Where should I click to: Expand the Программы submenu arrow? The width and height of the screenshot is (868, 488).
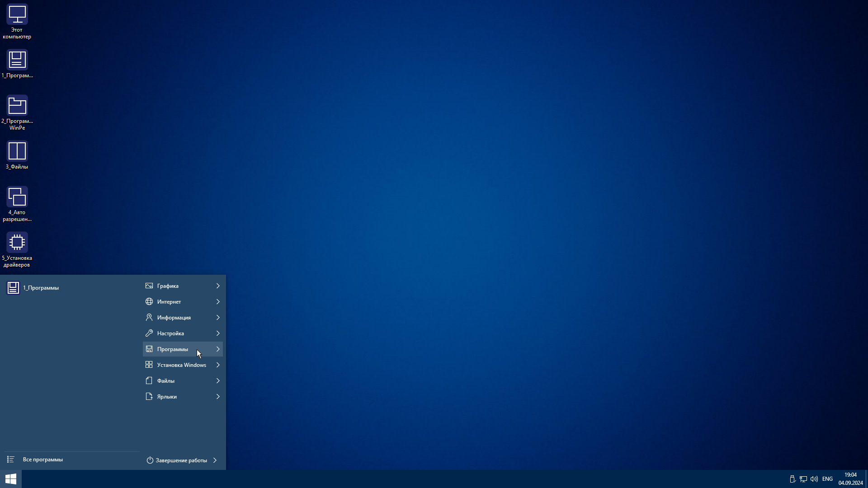click(x=218, y=349)
